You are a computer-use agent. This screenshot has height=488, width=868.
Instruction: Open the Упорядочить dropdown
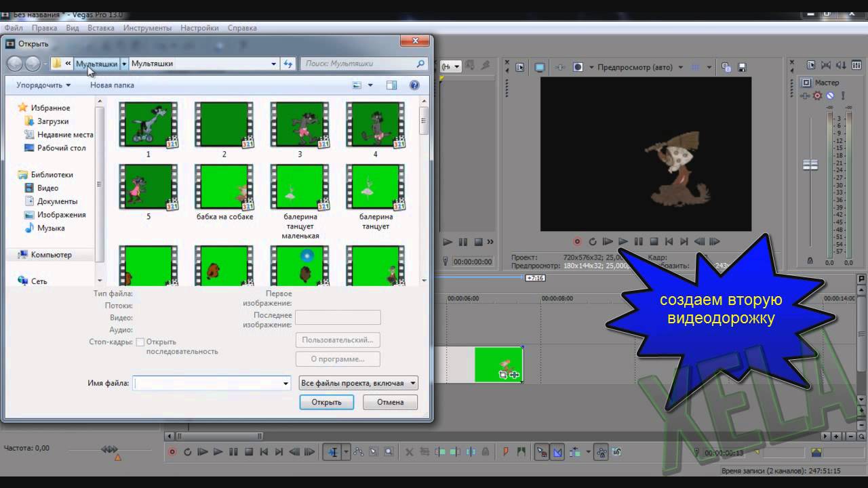(x=43, y=85)
